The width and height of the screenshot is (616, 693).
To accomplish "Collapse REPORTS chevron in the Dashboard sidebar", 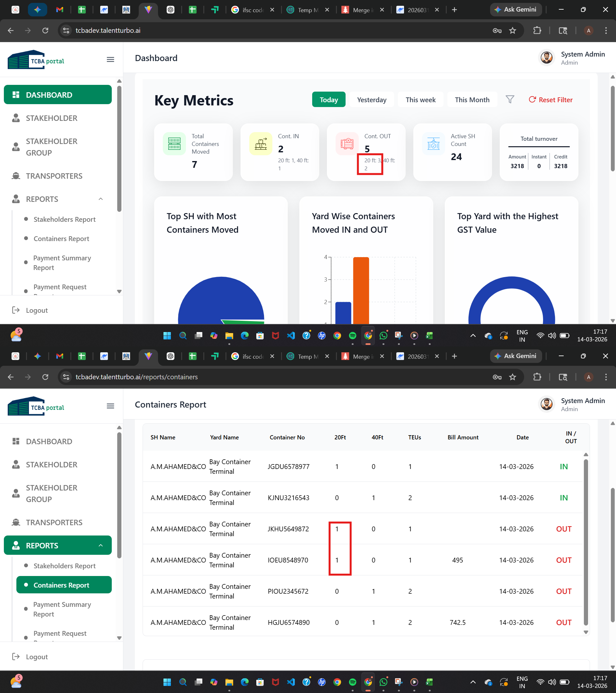I will click(101, 199).
